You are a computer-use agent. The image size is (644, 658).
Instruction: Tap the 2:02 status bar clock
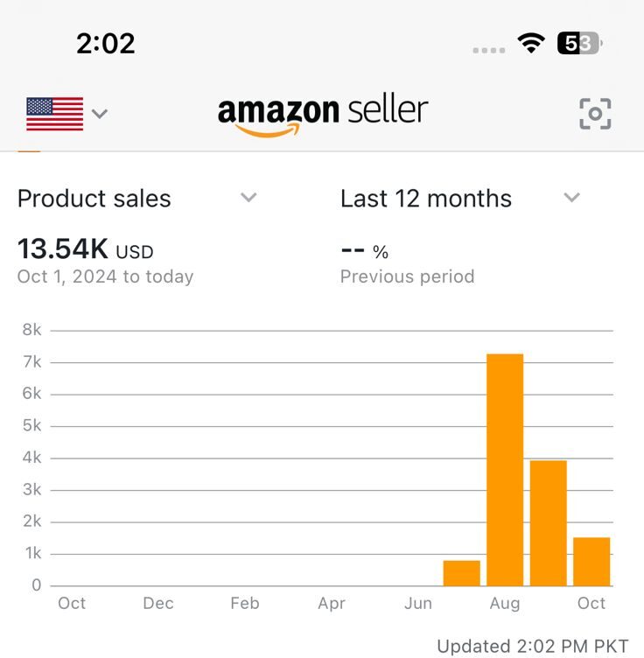pos(105,44)
